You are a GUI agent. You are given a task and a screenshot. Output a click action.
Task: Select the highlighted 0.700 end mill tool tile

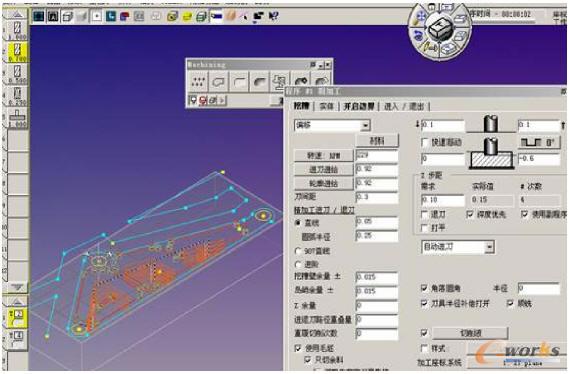tap(17, 52)
